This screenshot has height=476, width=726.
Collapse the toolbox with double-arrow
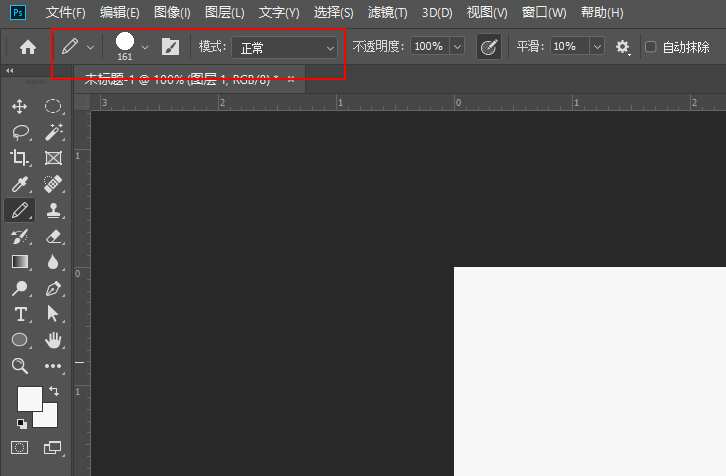[9, 70]
